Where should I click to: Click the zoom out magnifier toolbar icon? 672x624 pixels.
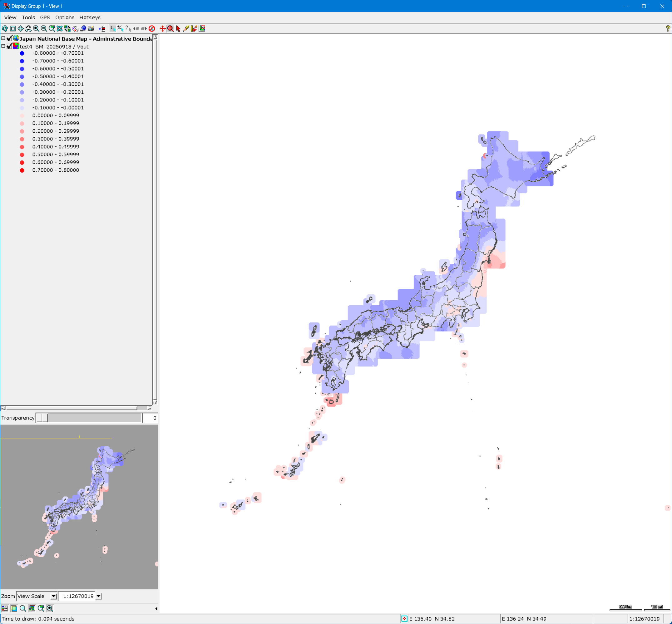[44, 29]
